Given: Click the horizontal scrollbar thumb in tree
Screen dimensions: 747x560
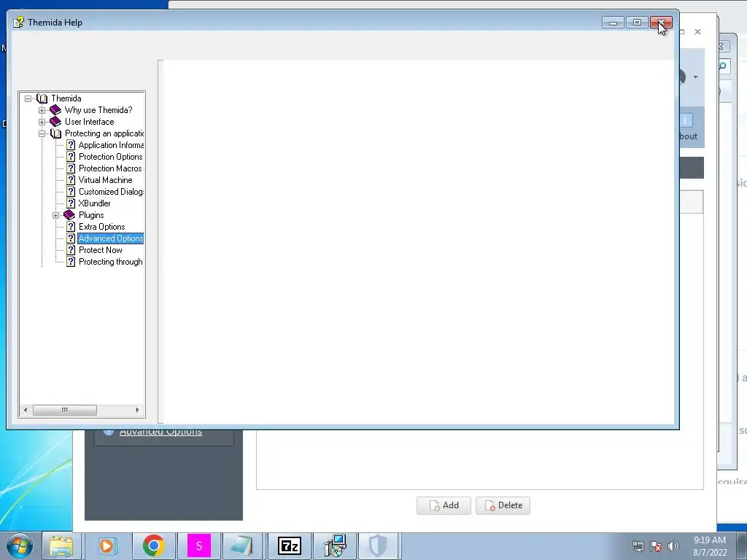Looking at the screenshot, I should click(x=65, y=410).
